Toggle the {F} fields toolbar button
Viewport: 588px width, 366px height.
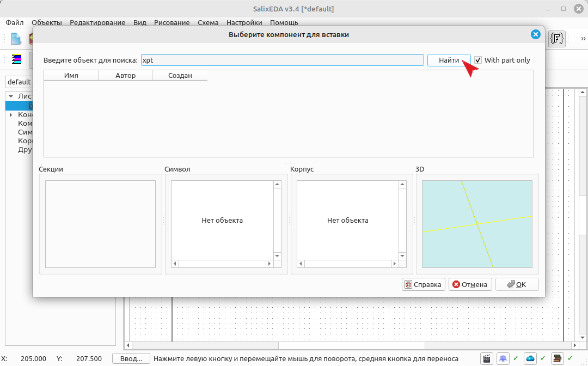click(x=557, y=38)
